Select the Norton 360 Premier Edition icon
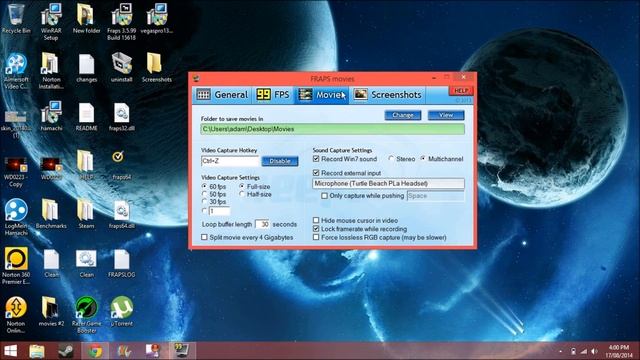Image resolution: width=640 pixels, height=360 pixels. (x=16, y=266)
